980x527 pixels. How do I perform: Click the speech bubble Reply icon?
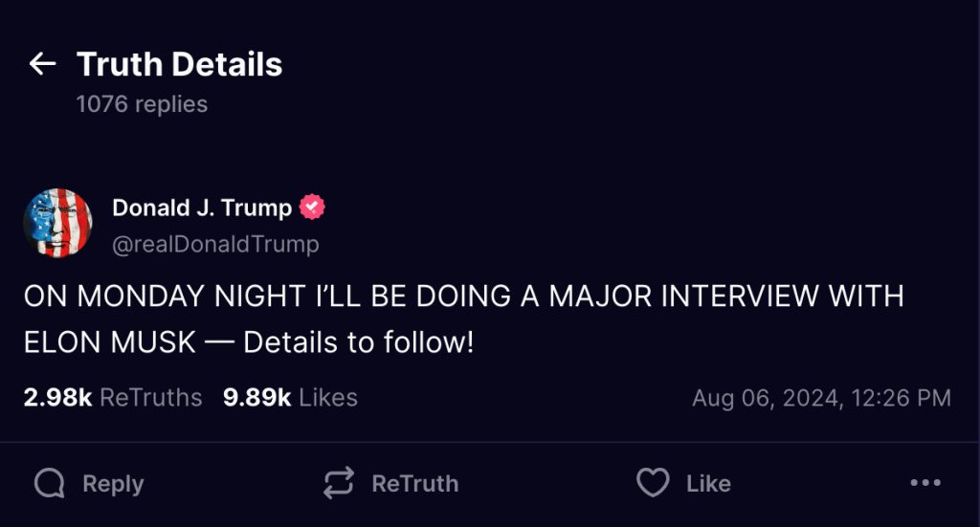[50, 483]
